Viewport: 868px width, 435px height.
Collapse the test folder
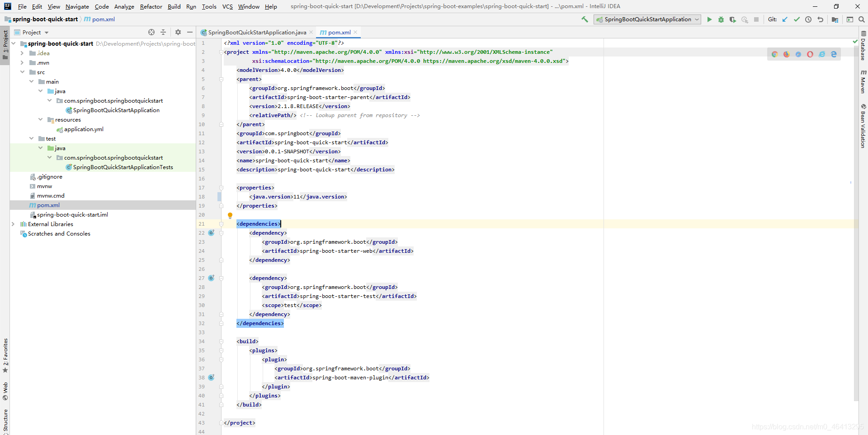click(31, 138)
